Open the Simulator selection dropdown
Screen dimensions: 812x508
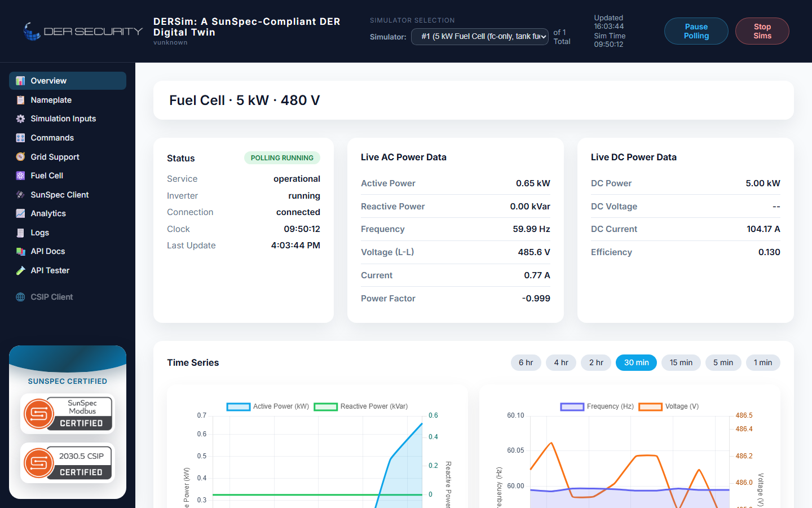[480, 36]
